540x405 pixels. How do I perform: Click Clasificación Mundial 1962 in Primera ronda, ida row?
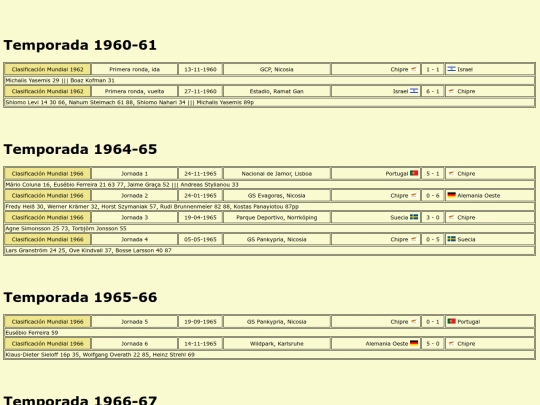(x=48, y=69)
